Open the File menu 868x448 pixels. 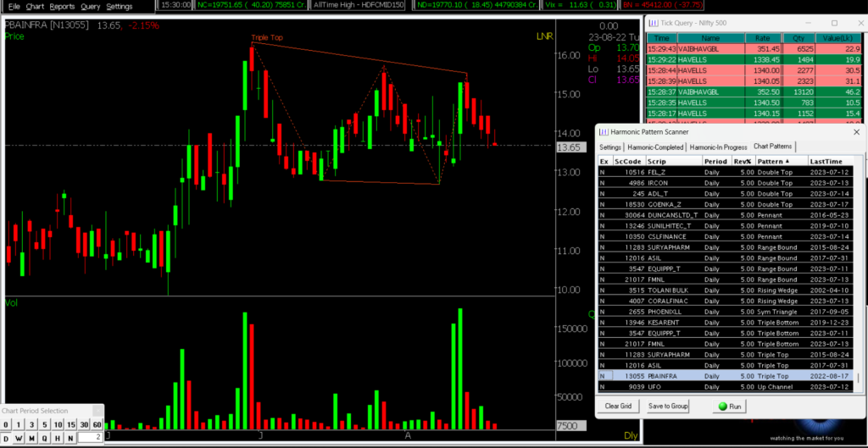pyautogui.click(x=14, y=7)
